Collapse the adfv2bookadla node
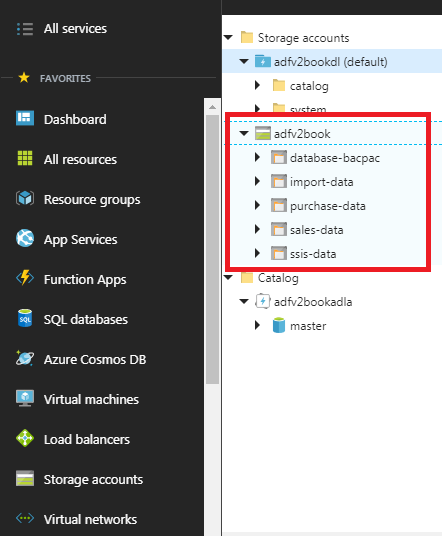This screenshot has width=442, height=536. click(244, 301)
